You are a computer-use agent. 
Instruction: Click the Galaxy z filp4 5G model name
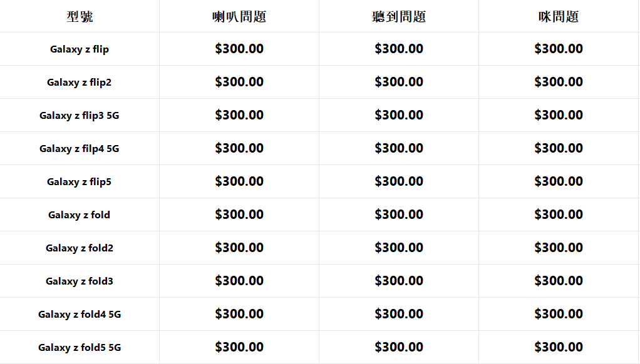coord(80,149)
